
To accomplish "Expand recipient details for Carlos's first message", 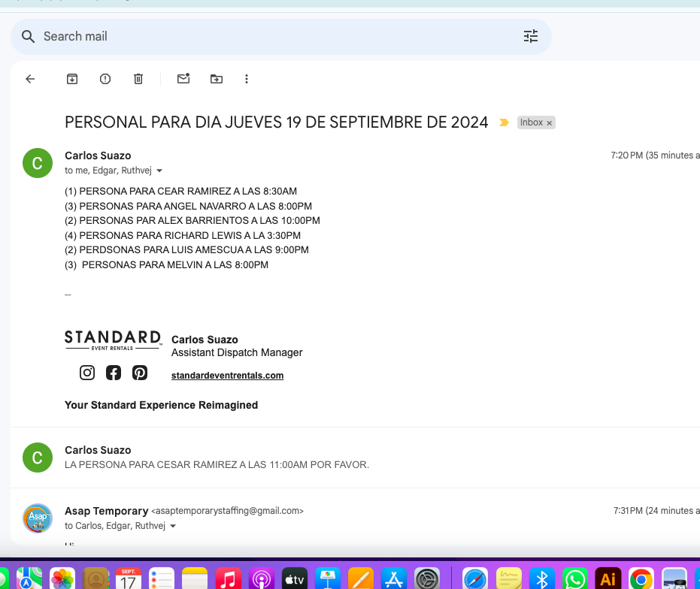I will (159, 171).
